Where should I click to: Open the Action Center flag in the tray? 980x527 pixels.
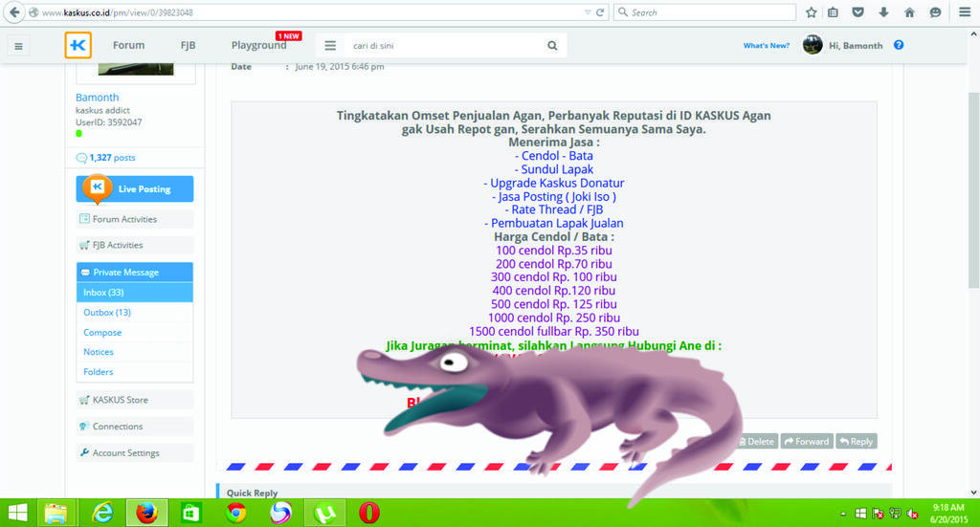[x=878, y=514]
